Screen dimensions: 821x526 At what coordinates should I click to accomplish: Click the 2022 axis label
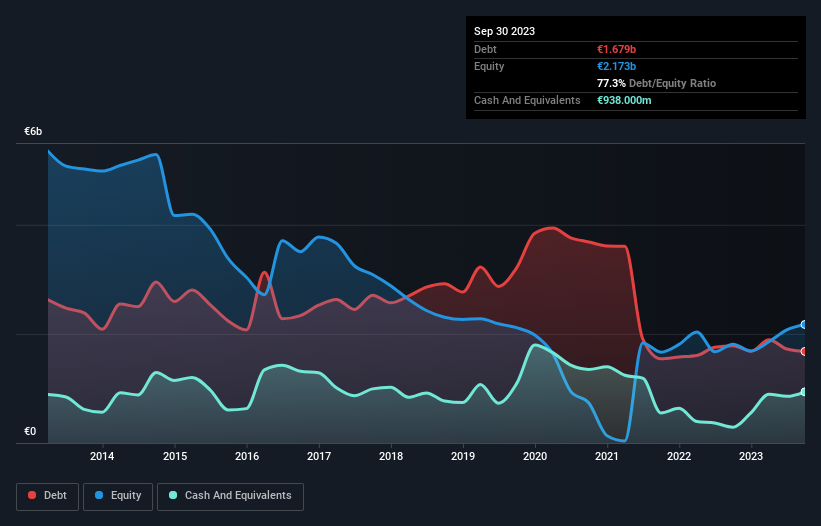coord(679,456)
